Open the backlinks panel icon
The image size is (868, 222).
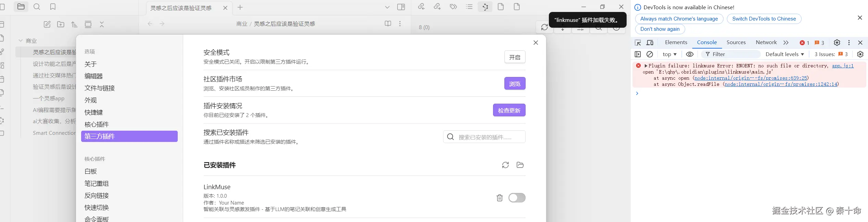(422, 6)
